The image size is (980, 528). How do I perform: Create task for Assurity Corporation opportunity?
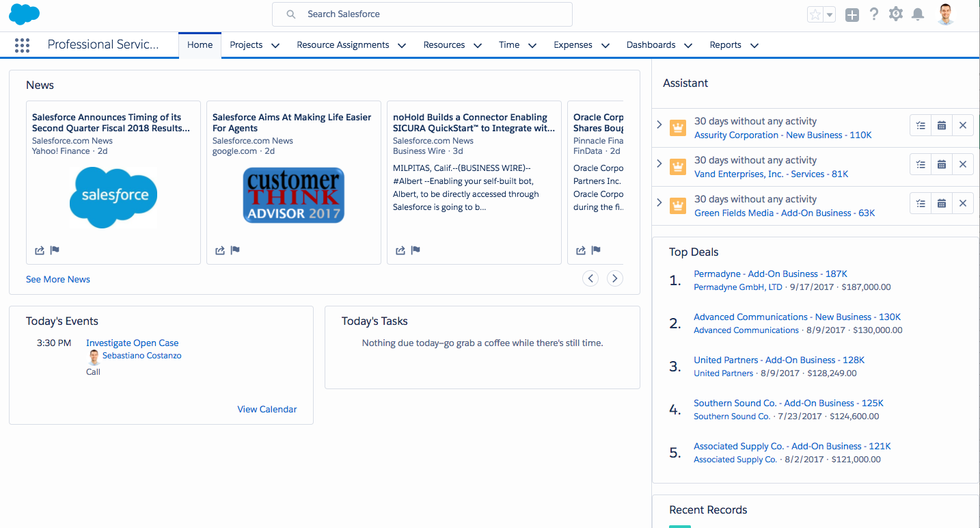coord(921,125)
